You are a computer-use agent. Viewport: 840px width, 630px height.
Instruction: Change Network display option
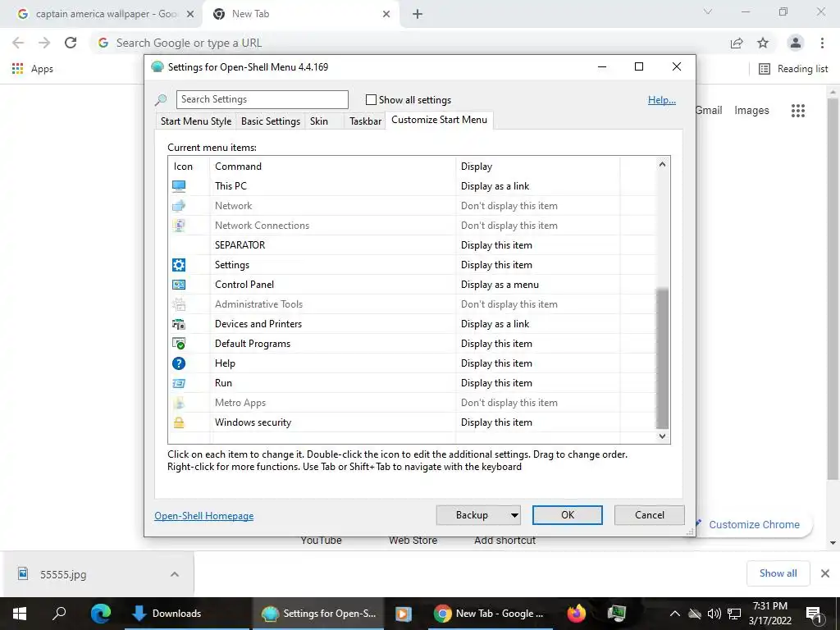point(509,206)
